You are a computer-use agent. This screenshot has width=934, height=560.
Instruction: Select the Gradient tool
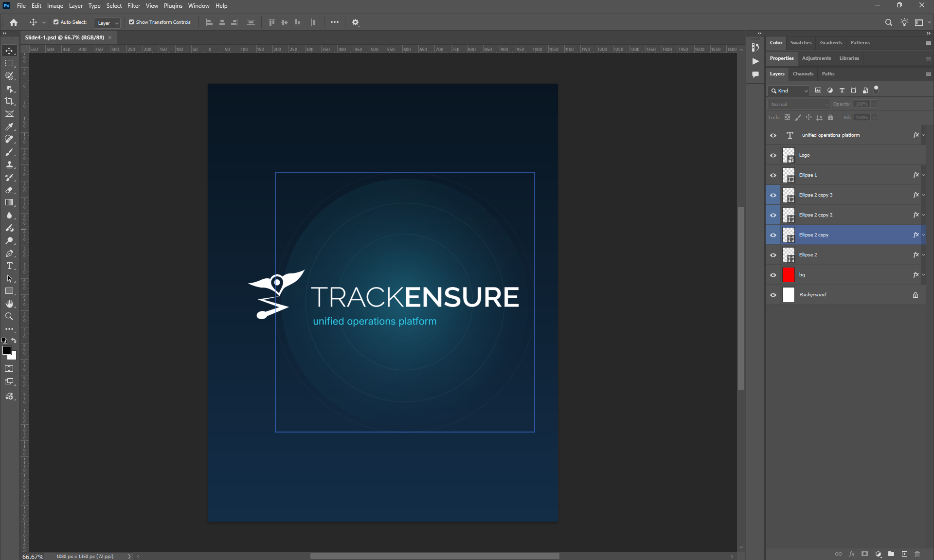(x=9, y=202)
